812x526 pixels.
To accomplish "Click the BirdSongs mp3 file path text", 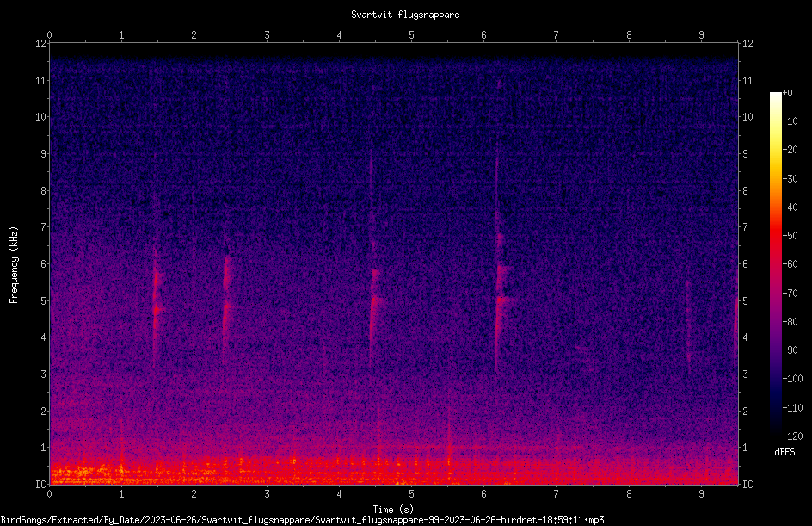I will click(x=303, y=520).
